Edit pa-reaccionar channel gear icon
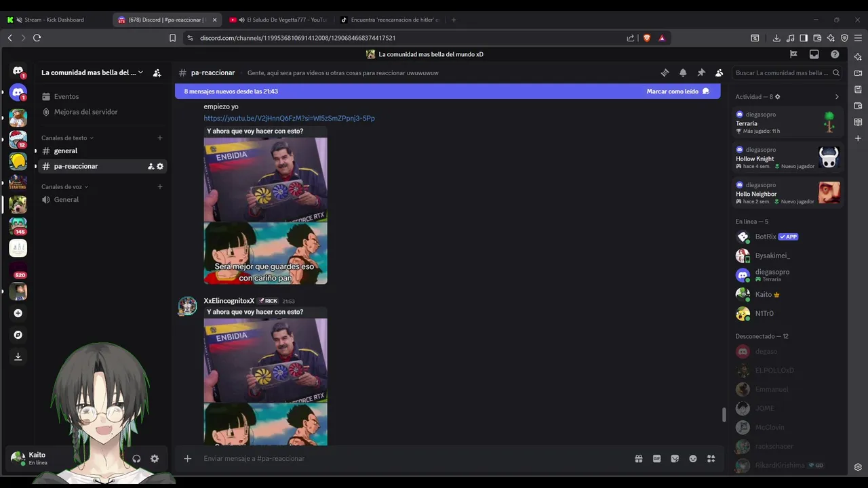868x488 pixels. 160,166
